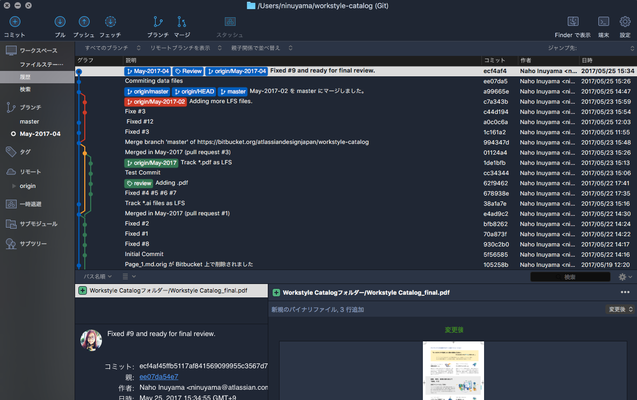Open the ancestor-order sort (親子関係で並べ替え) dropdown
The image size is (637, 400).
click(x=262, y=48)
